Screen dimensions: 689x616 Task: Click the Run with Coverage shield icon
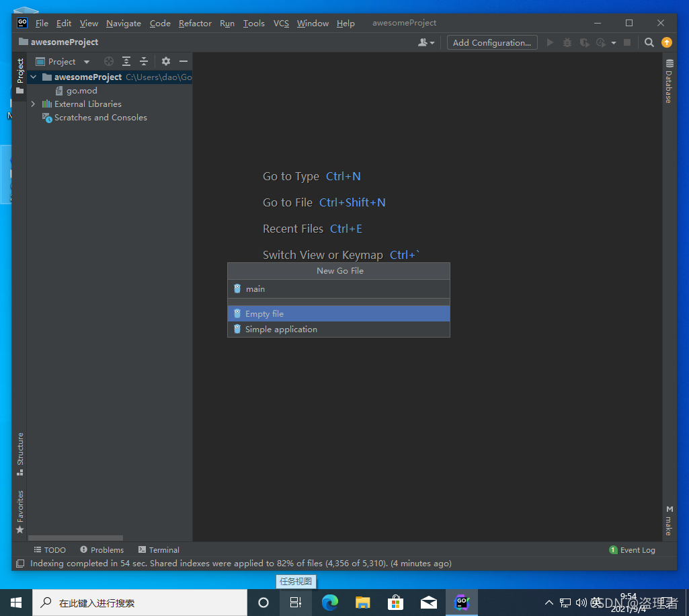(584, 42)
